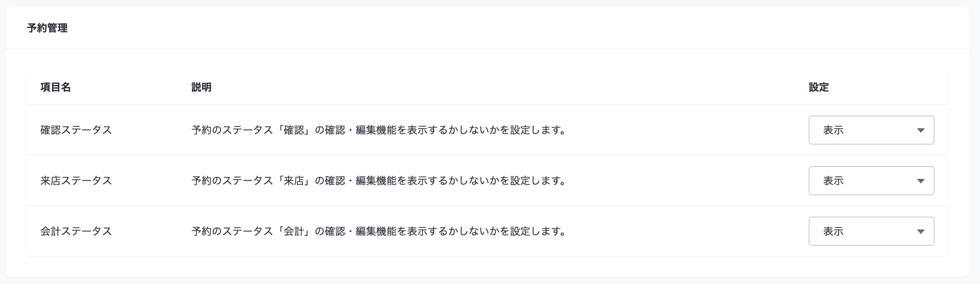The height and width of the screenshot is (284, 980).
Task: Click the 確認 status description text
Action: 379,130
